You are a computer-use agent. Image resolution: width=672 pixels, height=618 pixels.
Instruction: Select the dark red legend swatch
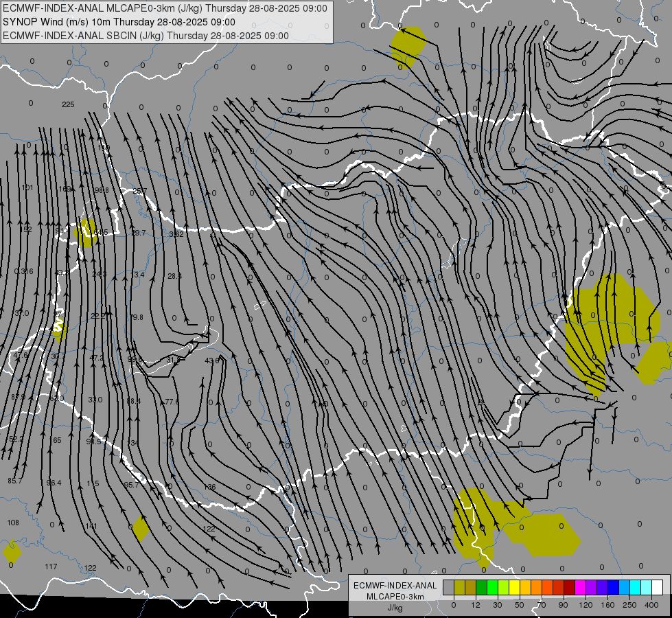tap(570, 587)
